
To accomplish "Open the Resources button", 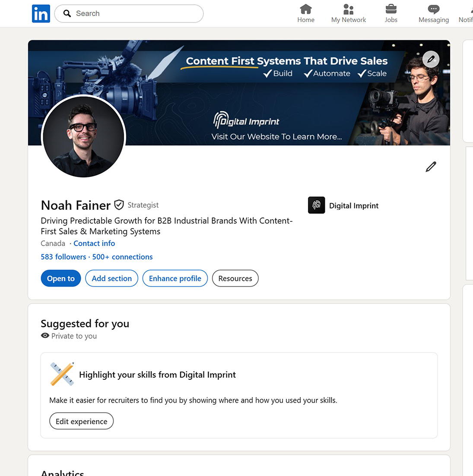I will tap(235, 278).
